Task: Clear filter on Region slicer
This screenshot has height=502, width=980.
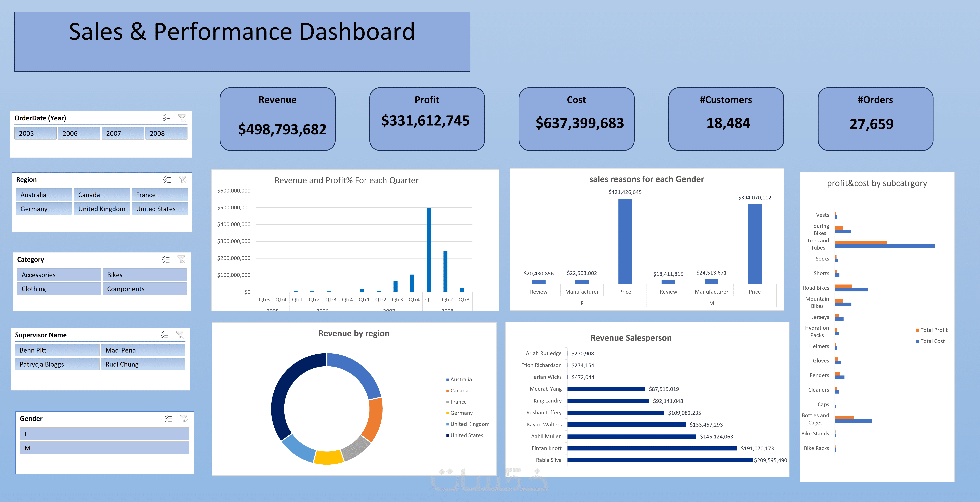Action: pos(183,180)
